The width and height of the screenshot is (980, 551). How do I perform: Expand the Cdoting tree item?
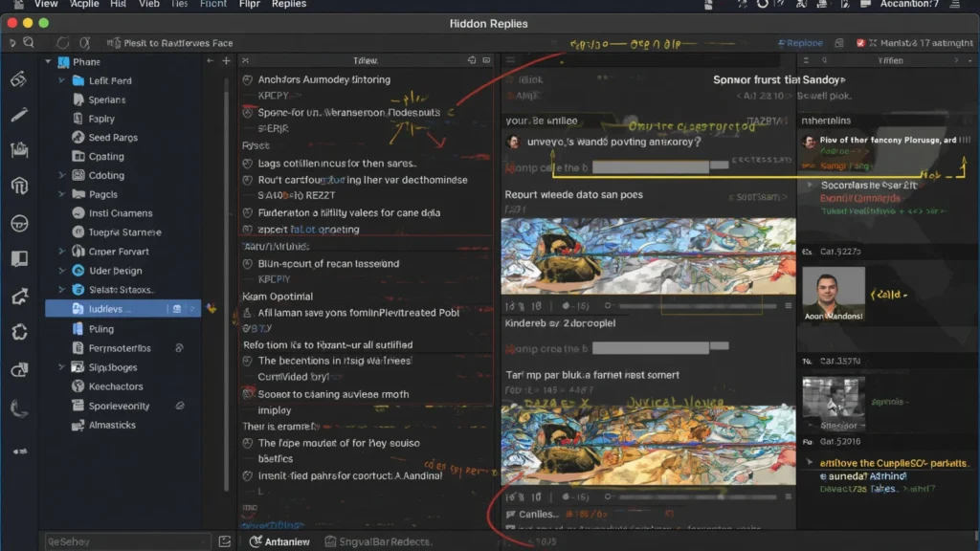tap(61, 176)
